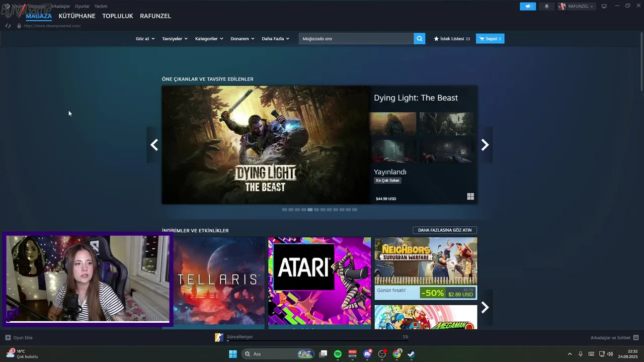This screenshot has height=362, width=644.
Task: Click the megaphone announcements icon
Action: [528, 7]
